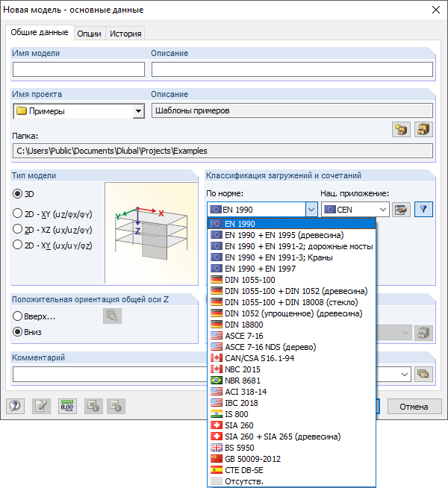
Task: Select EN 1990 in the standards list
Action: tap(292, 224)
